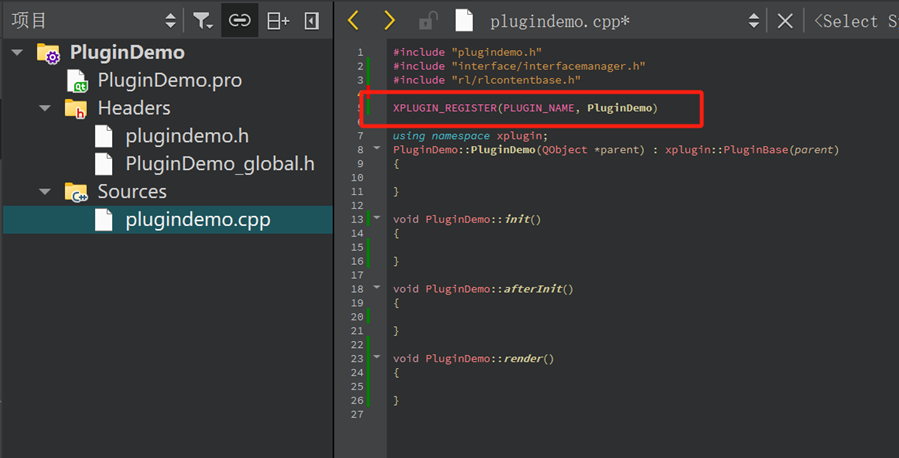
Task: Fold the PluginDemo::render function block
Action: pyautogui.click(x=377, y=358)
